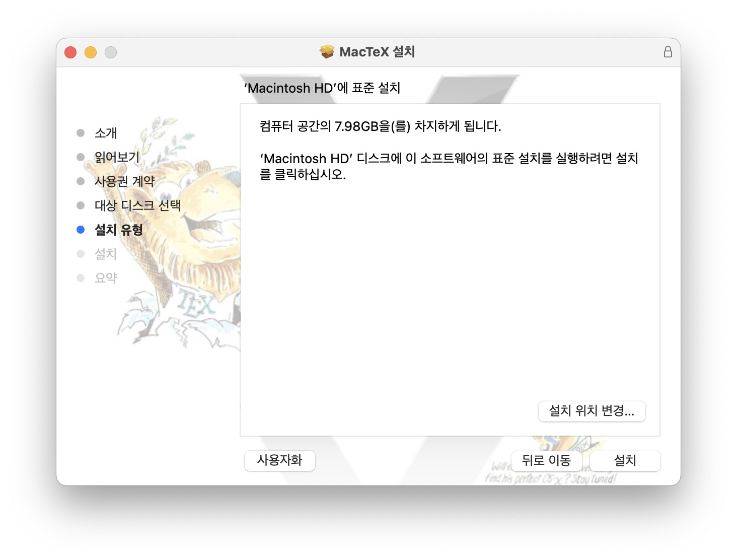737x560 pixels.
Task: Select the 대상 디스크 선택 step
Action: pos(137,205)
